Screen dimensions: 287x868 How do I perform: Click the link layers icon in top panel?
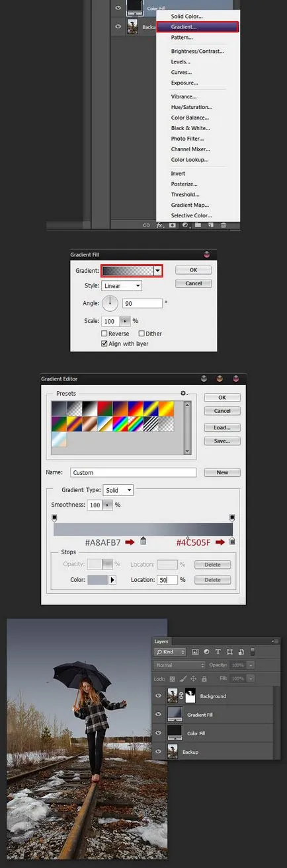pos(146,225)
